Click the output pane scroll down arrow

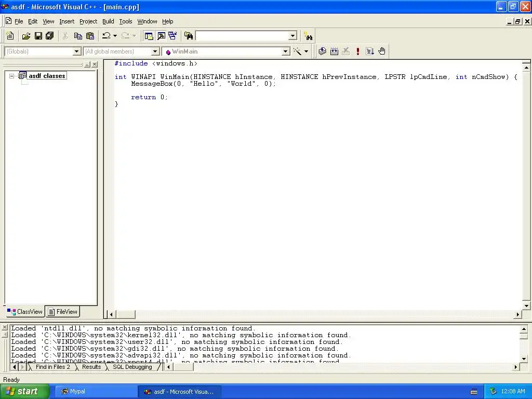tap(524, 358)
